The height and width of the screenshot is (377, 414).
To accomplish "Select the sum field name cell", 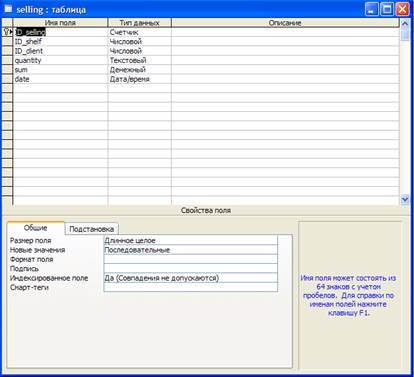I will pos(60,70).
